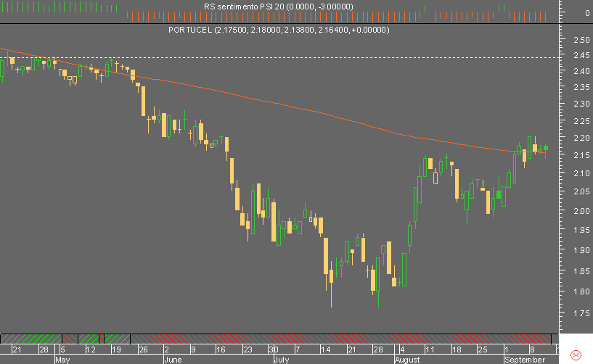
Task: Click the 2.20 price axis label
Action: click(x=581, y=138)
